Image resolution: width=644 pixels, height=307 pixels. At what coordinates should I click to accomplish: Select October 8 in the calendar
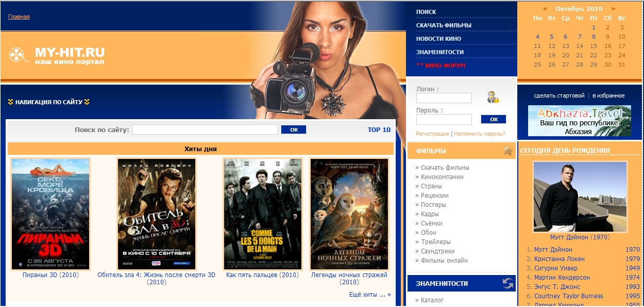tap(594, 37)
